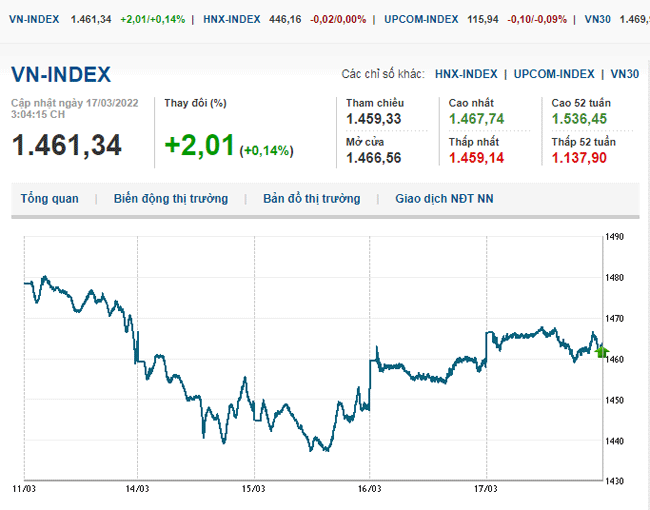Image resolution: width=650 pixels, height=510 pixels.
Task: Open the Tổng quan tab
Action: (49, 199)
